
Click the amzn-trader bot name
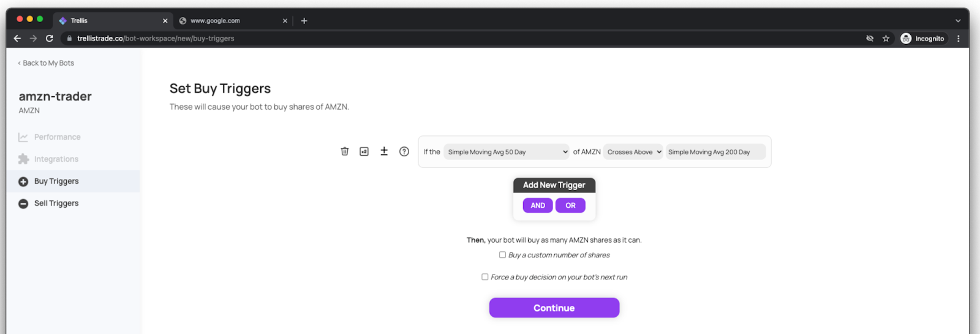pos(55,96)
